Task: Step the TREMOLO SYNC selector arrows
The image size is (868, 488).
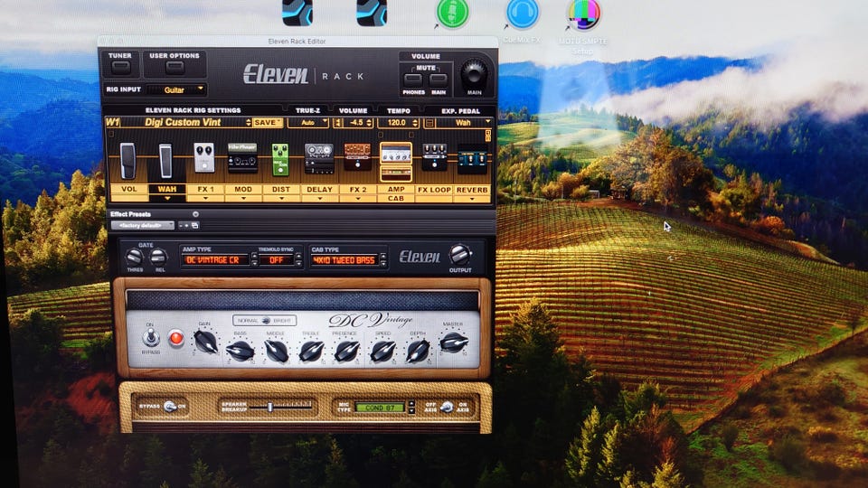Action: tap(298, 259)
